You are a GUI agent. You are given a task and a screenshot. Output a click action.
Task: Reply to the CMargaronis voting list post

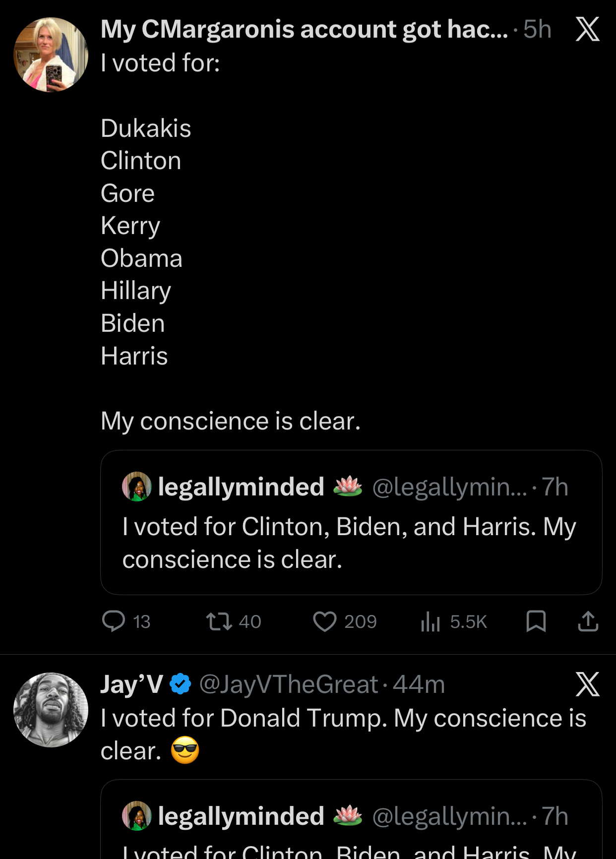[114, 621]
